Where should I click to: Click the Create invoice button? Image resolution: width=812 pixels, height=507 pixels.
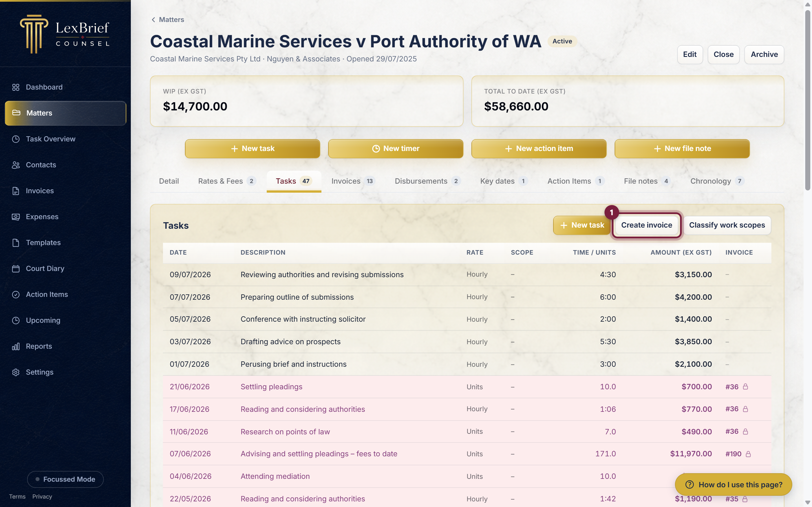646,225
